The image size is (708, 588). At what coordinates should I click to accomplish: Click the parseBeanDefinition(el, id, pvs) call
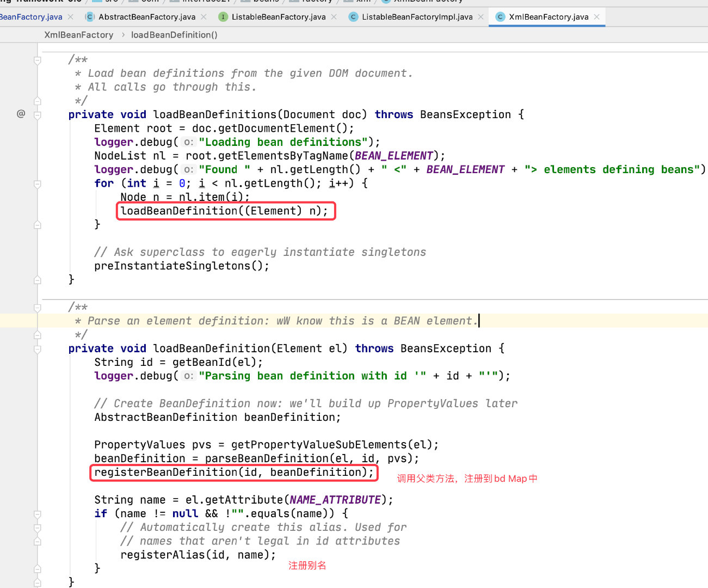309,458
